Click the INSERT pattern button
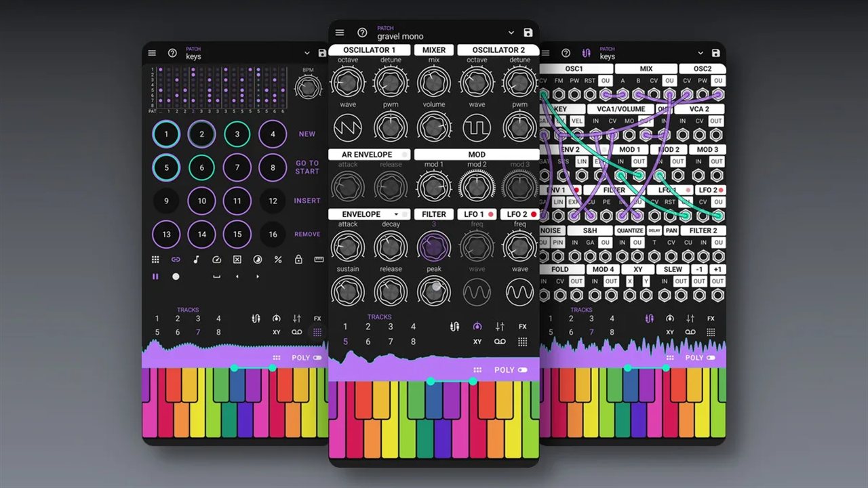The width and height of the screenshot is (868, 488). click(307, 201)
